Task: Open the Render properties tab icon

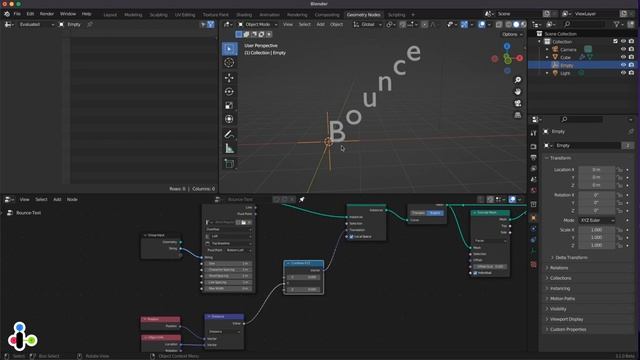Action: (533, 146)
